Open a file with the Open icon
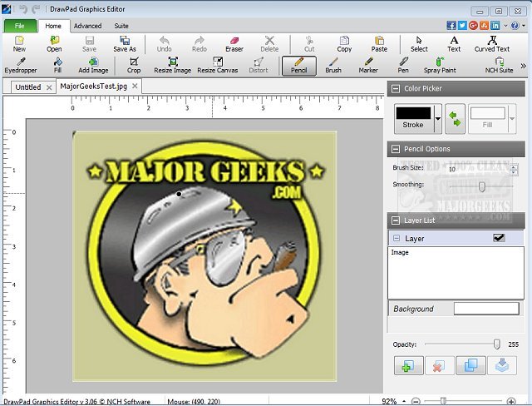Image resolution: width=532 pixels, height=406 pixels. pos(54,44)
